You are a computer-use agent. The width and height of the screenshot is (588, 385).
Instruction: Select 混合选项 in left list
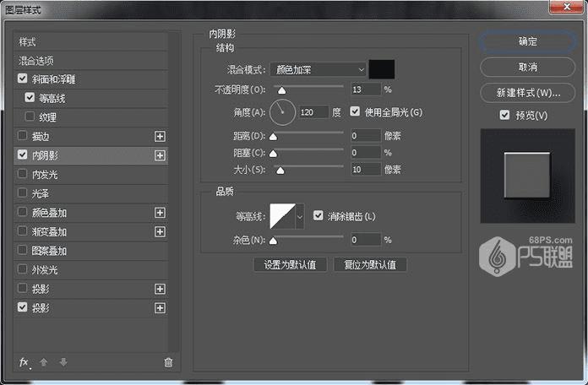pos(90,61)
